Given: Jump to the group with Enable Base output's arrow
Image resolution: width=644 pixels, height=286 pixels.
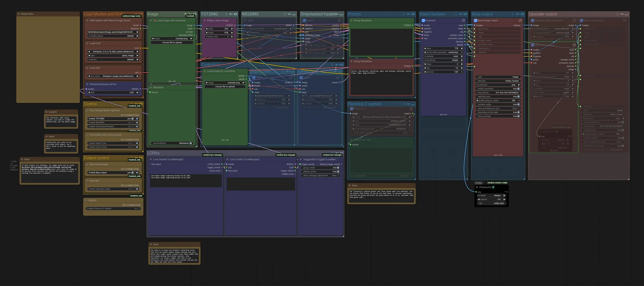Looking at the screenshot, I should (x=137, y=173).
